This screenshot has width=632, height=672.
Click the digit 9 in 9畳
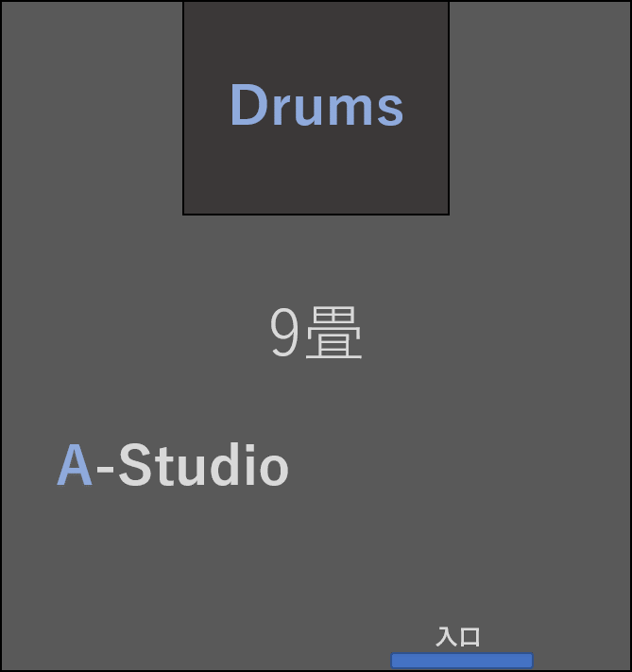284,332
